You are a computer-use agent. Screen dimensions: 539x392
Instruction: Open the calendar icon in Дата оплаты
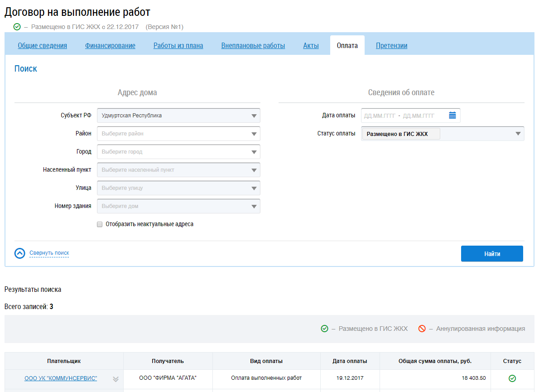tap(452, 116)
